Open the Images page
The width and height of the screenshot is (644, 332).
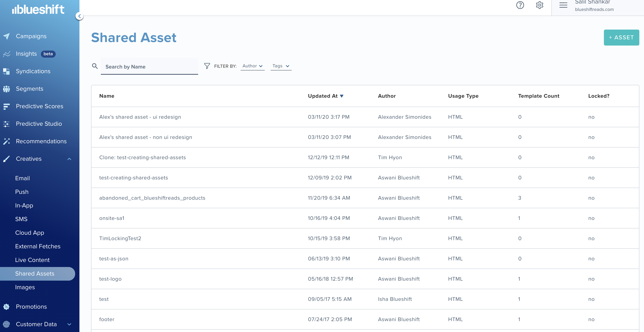[x=25, y=287]
